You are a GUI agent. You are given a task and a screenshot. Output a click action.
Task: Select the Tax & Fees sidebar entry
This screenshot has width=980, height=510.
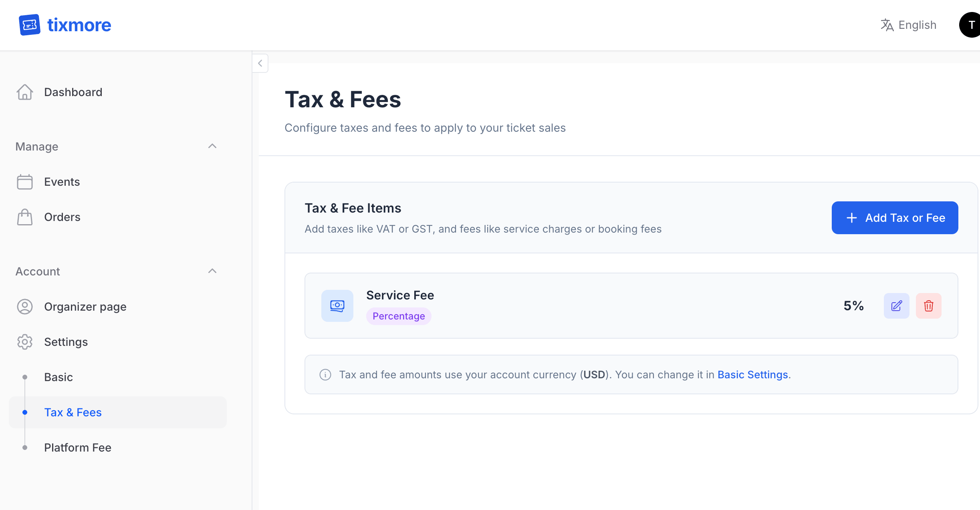(73, 412)
